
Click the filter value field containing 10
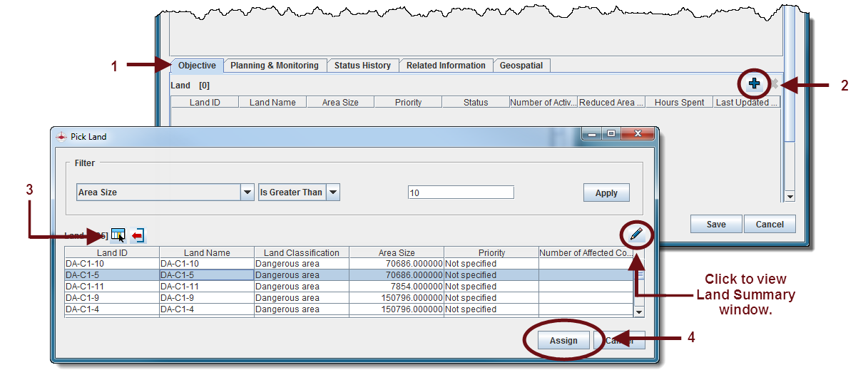pos(461,192)
